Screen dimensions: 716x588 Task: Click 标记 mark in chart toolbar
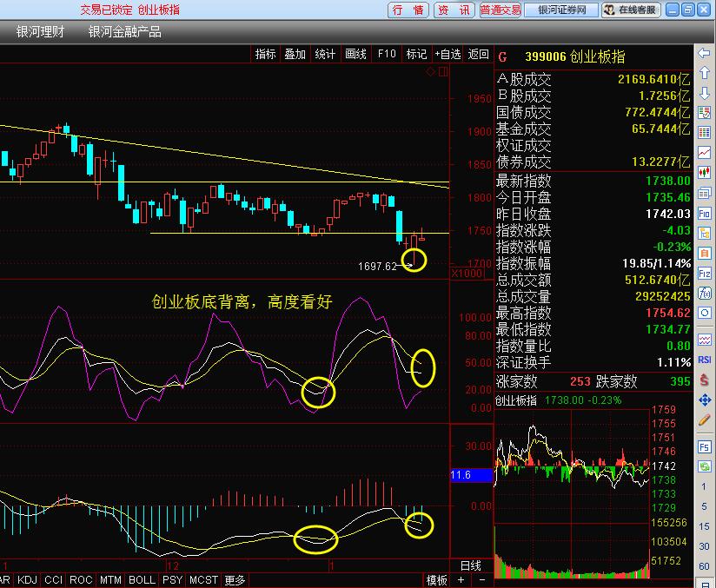416,55
